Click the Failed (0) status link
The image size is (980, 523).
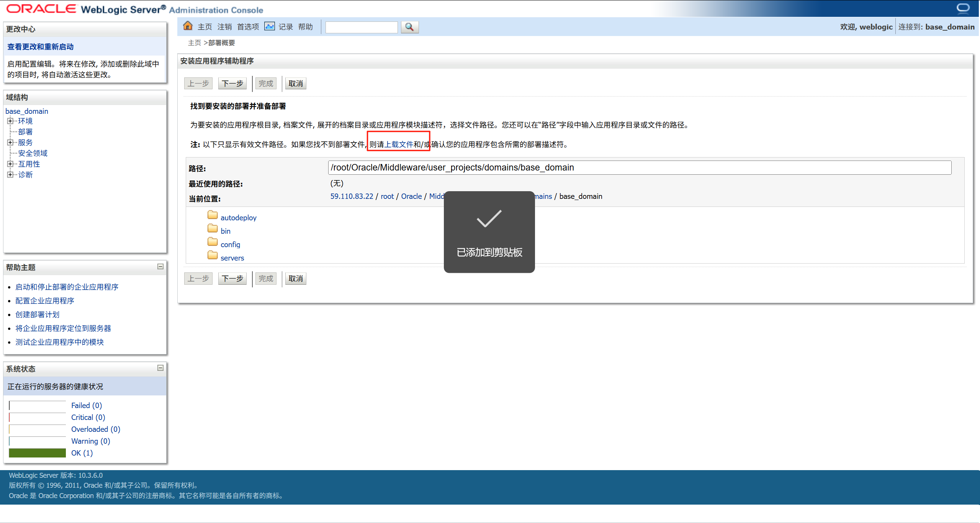click(x=87, y=405)
